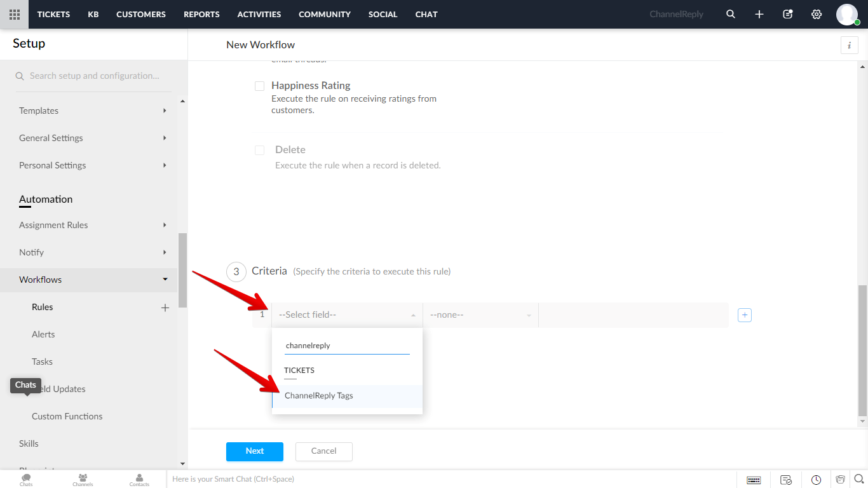Image resolution: width=868 pixels, height=488 pixels.
Task: Collapse the Workflows section
Action: click(x=88, y=280)
